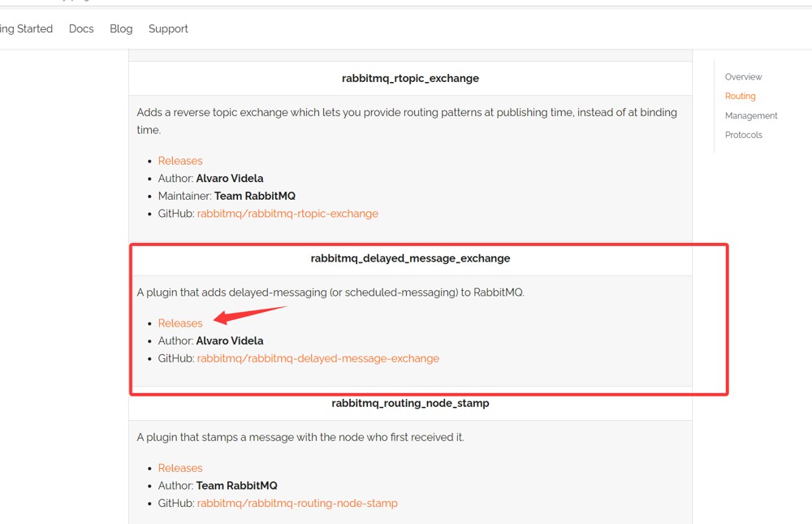Click the rabbitmq_routing_node_stamp heading
812x524 pixels.
410,403
